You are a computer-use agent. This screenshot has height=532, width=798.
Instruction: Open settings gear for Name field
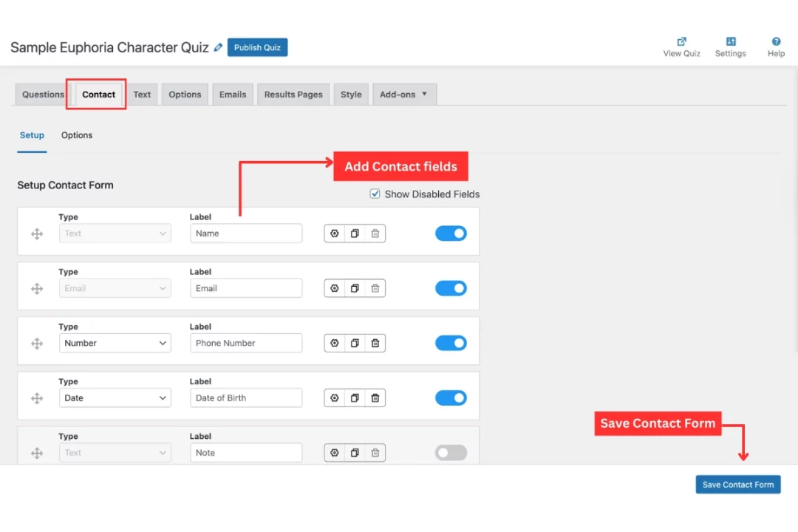pyautogui.click(x=335, y=233)
